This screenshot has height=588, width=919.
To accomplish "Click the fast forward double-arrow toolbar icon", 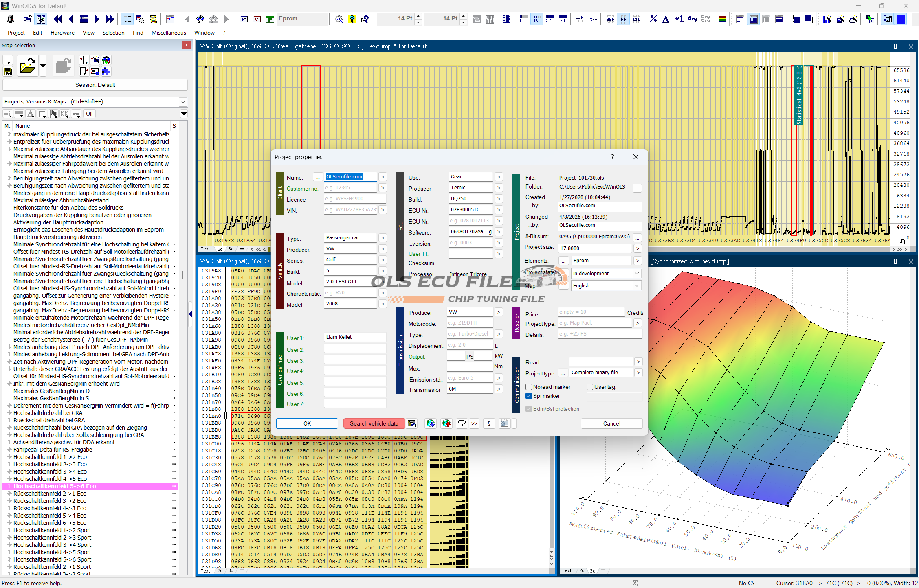I will coord(110,19).
